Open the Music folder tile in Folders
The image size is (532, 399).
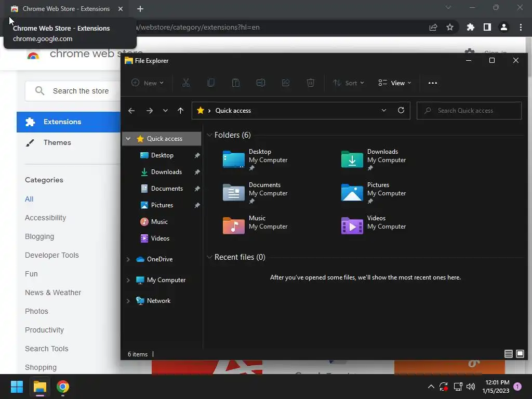[255, 225]
